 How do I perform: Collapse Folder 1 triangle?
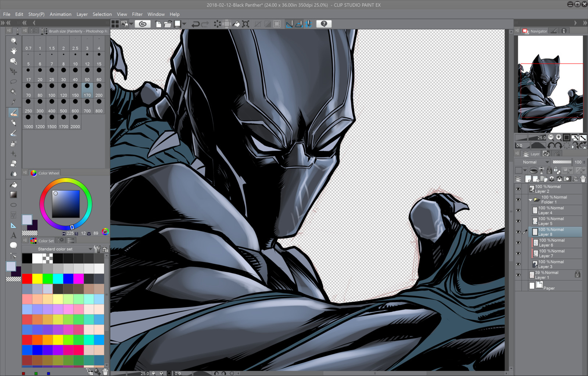[530, 200]
